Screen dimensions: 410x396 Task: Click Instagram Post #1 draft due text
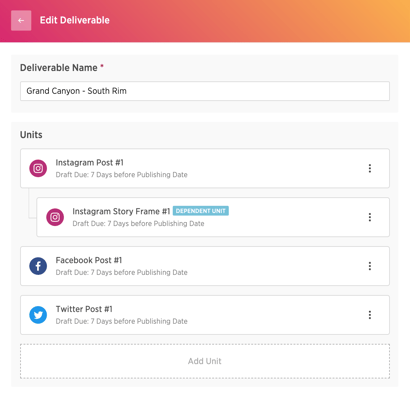pos(121,175)
